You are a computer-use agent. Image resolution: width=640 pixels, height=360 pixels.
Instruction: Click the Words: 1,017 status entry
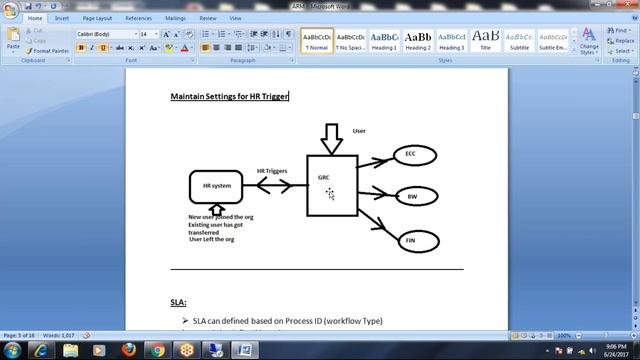tap(59, 336)
